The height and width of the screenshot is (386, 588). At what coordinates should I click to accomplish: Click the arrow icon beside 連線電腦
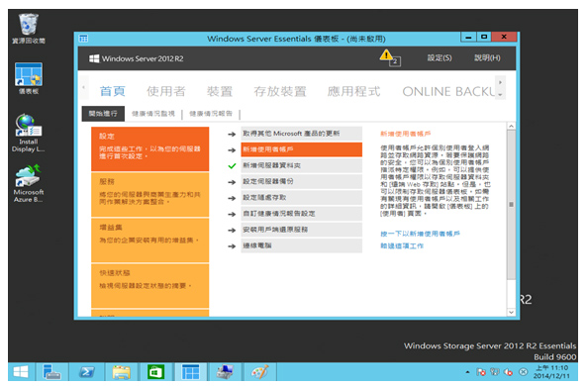tap(232, 246)
